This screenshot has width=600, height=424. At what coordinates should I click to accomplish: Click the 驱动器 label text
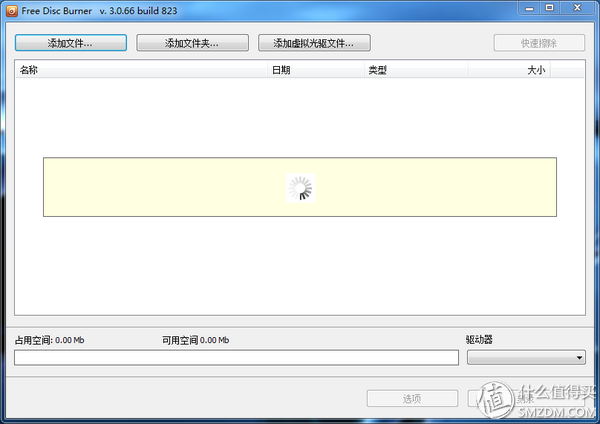click(x=479, y=339)
